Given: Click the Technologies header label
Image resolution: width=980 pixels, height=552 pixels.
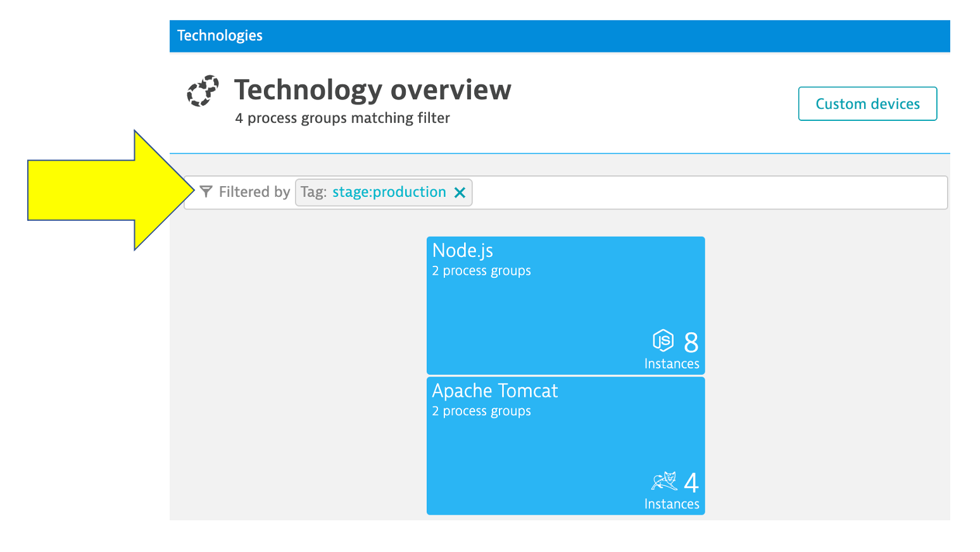Looking at the screenshot, I should (x=220, y=35).
